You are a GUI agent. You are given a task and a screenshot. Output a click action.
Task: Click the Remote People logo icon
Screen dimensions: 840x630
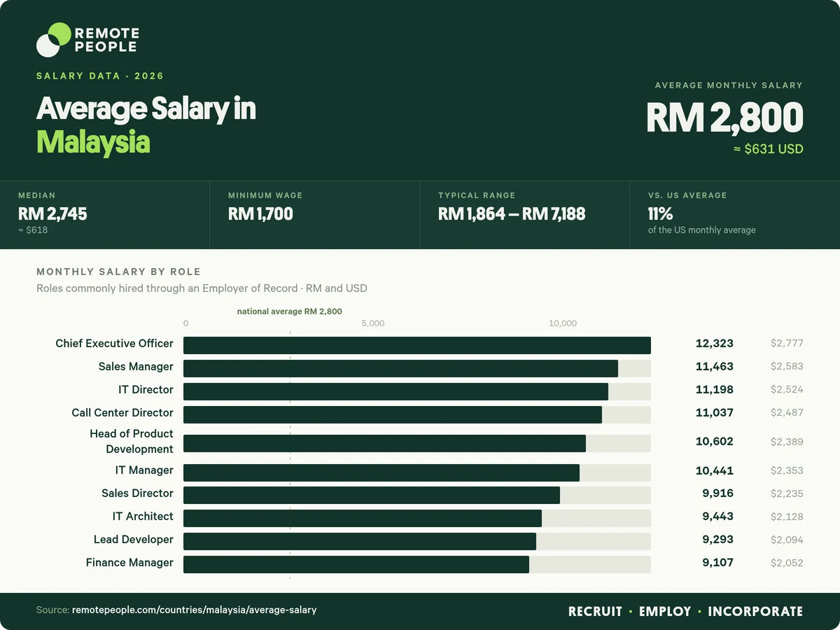[x=54, y=40]
